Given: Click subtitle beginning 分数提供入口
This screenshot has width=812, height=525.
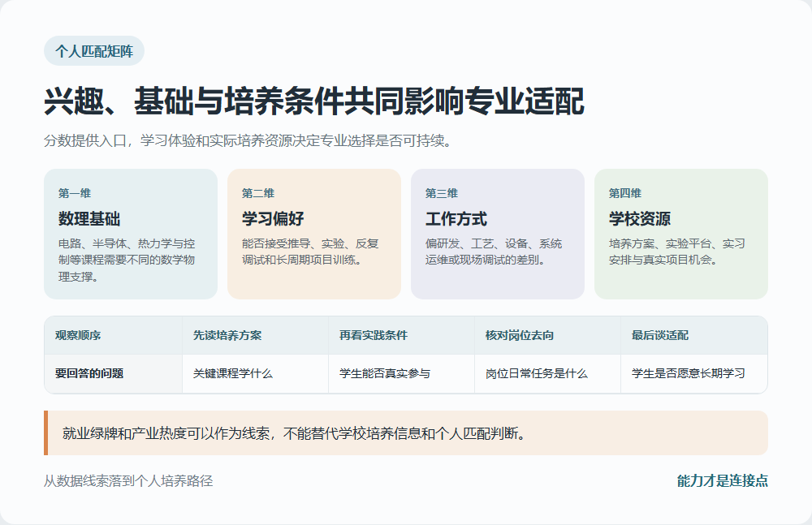Looking at the screenshot, I should [248, 141].
